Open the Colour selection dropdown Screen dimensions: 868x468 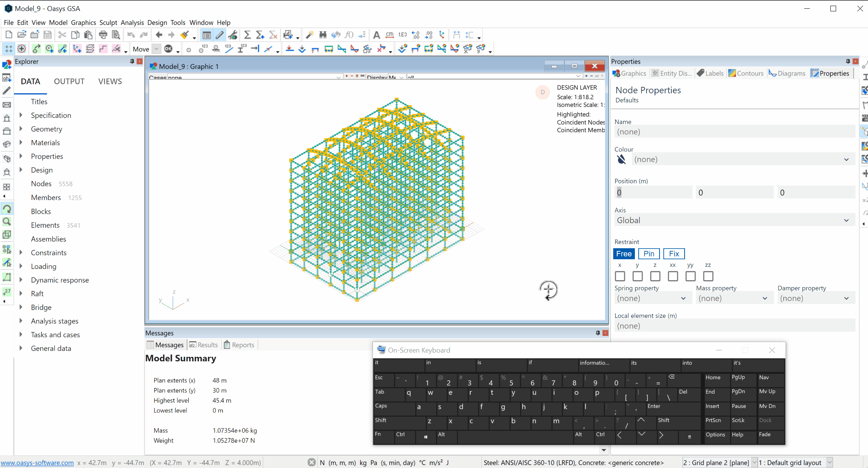pos(742,159)
